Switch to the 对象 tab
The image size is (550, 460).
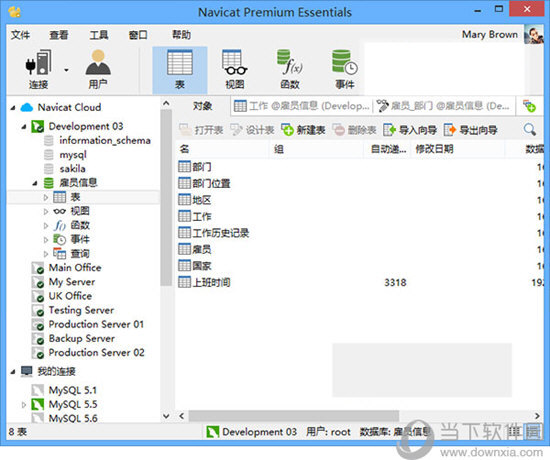point(203,106)
